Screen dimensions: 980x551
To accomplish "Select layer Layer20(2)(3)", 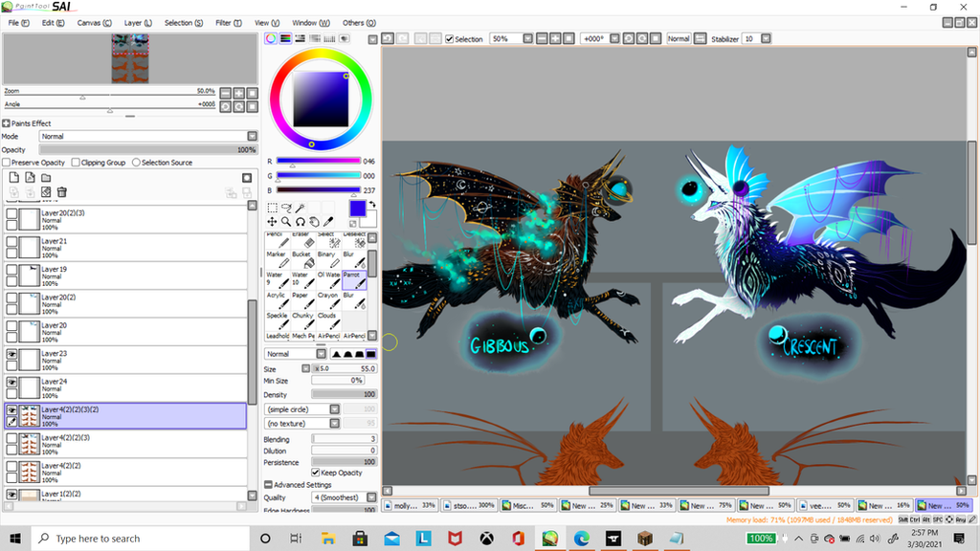I will 125,219.
